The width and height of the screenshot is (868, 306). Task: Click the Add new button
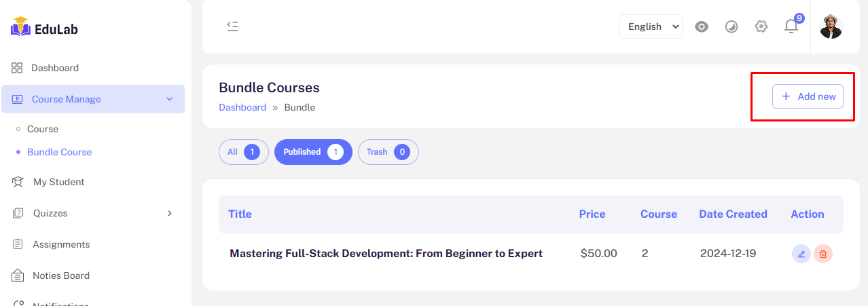point(808,96)
